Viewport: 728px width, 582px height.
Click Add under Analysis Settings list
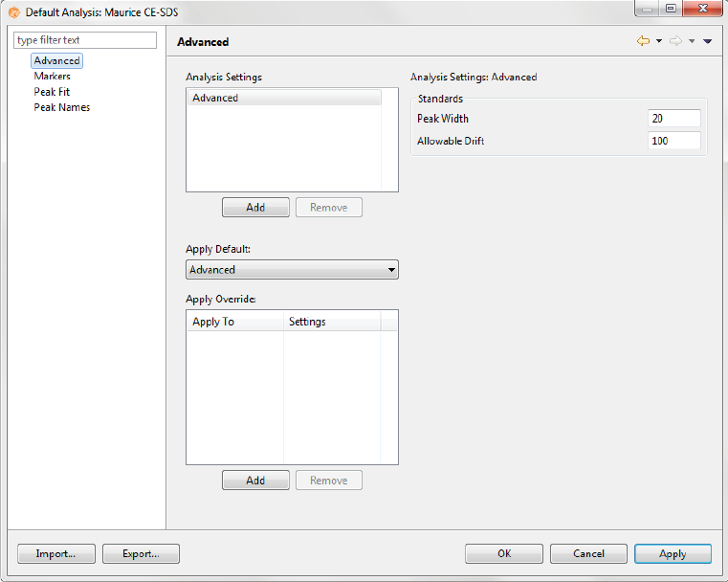coord(255,207)
